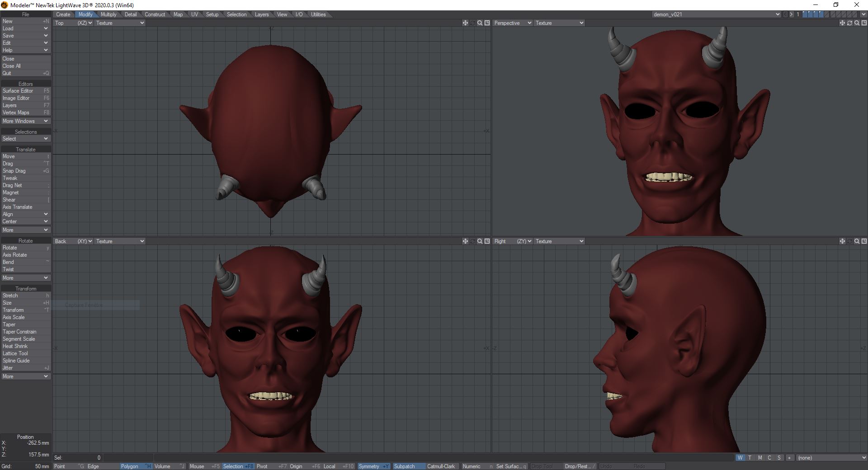Click the M morph map icon near the vertex map selector
868x470 pixels.
(x=759, y=458)
